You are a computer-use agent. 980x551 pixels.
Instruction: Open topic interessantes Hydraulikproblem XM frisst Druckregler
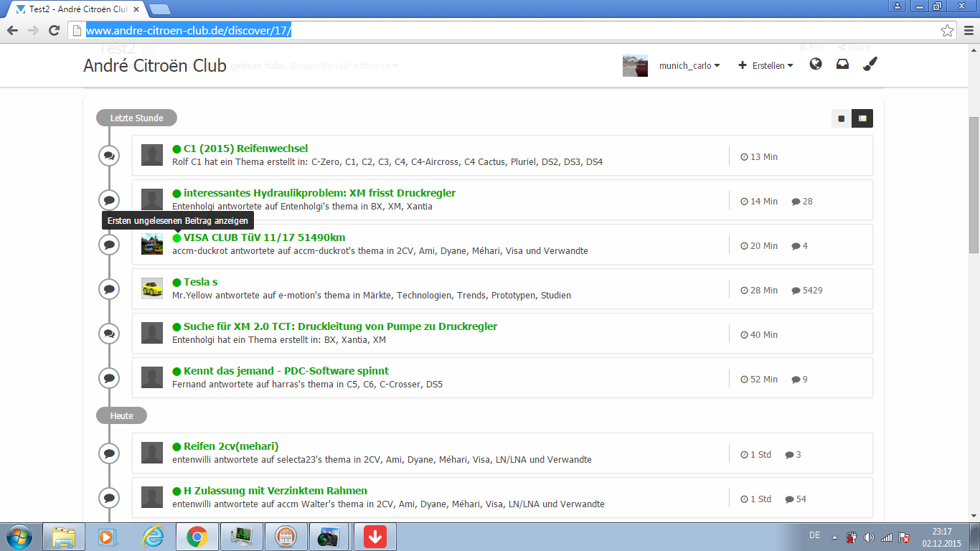pos(319,193)
